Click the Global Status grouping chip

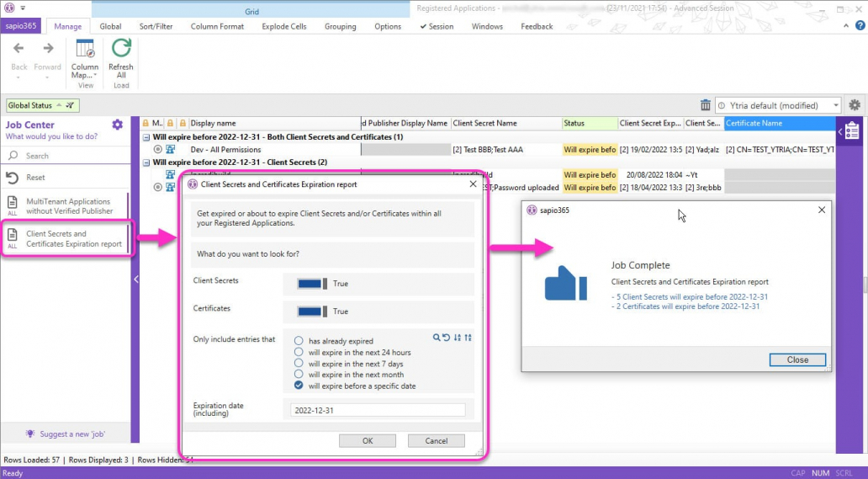coord(42,105)
